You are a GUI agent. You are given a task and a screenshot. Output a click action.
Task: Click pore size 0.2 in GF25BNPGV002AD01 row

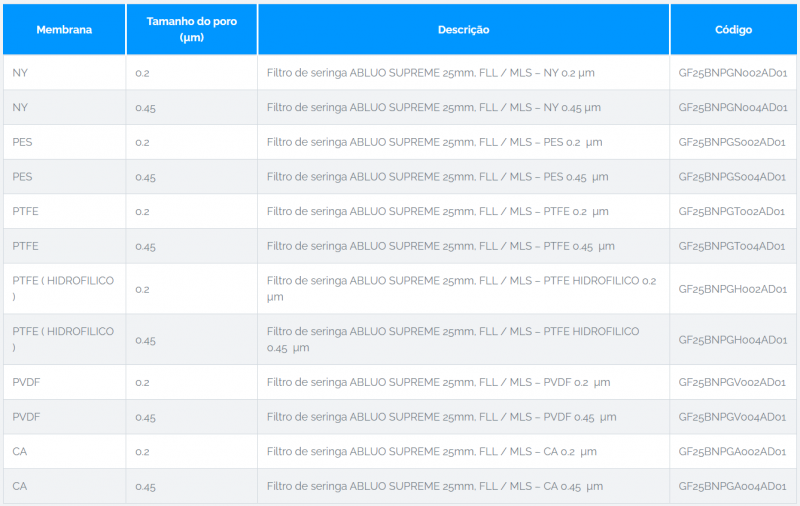pos(142,383)
